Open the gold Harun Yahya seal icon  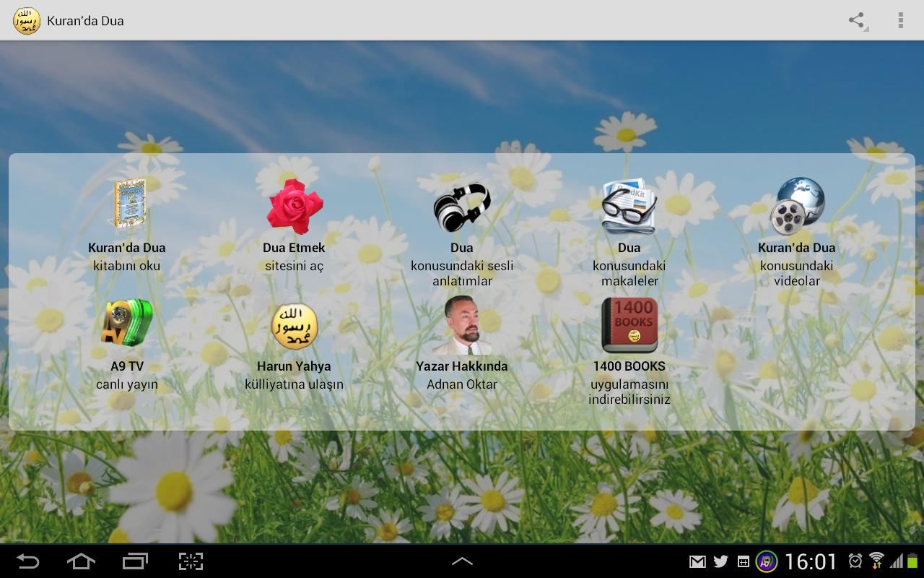click(x=294, y=326)
